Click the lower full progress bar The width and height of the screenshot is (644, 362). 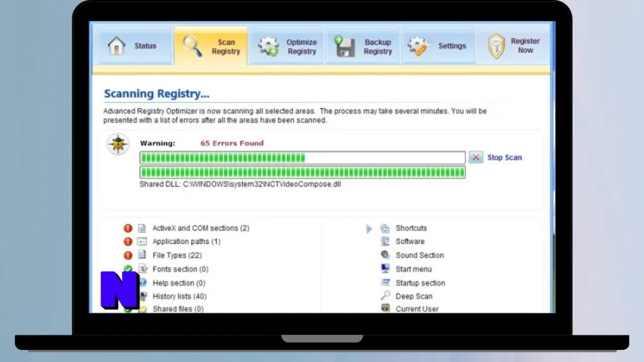click(303, 172)
